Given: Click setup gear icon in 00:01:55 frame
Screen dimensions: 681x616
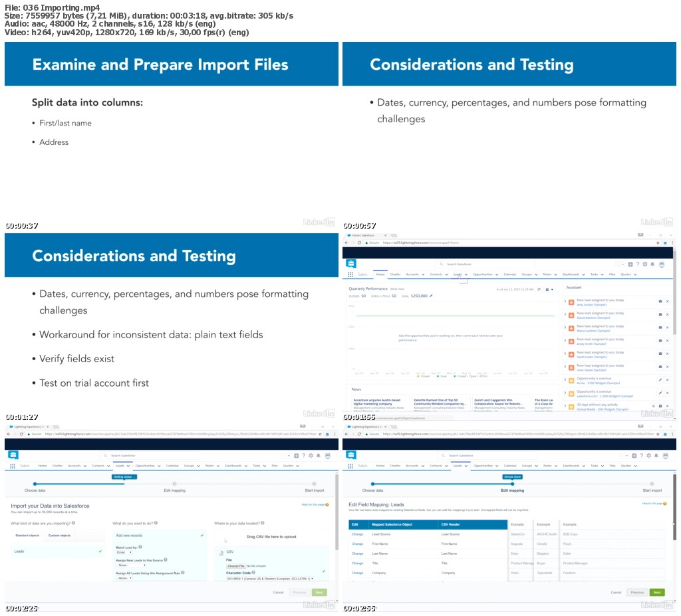Looking at the screenshot, I should (645, 264).
